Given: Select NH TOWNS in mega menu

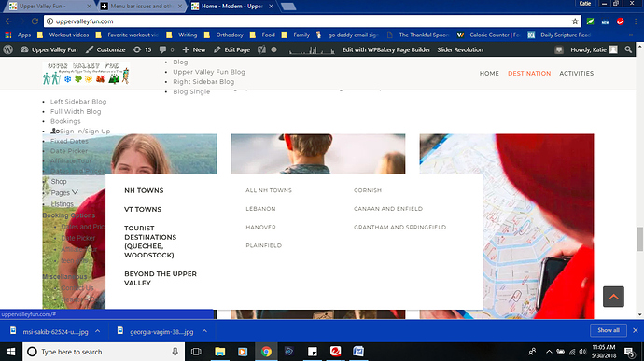Looking at the screenshot, I should coord(144,190).
